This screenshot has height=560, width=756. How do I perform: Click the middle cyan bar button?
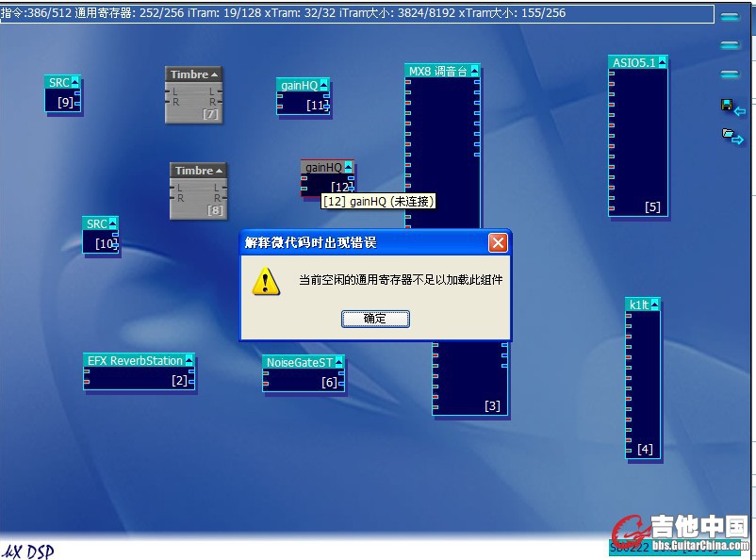(x=730, y=44)
